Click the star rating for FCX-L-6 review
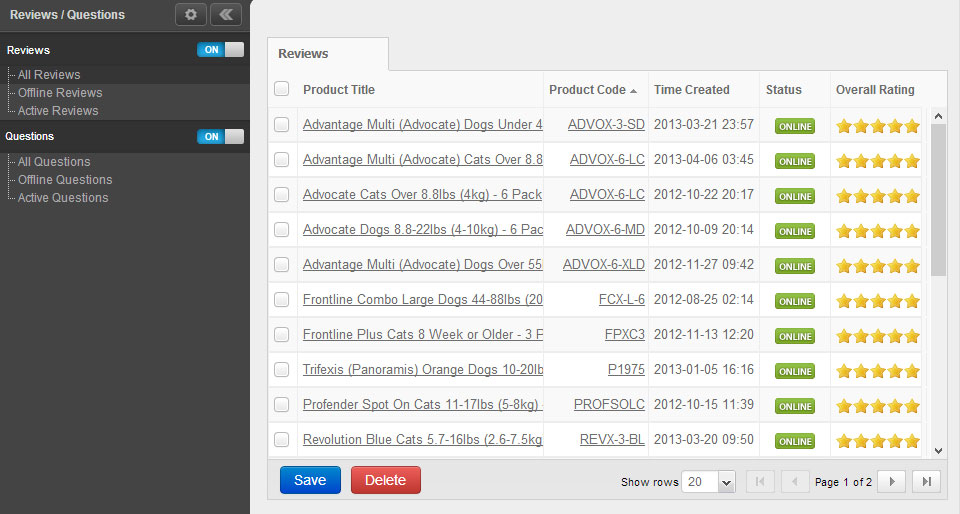The width and height of the screenshot is (960, 514). click(x=878, y=301)
